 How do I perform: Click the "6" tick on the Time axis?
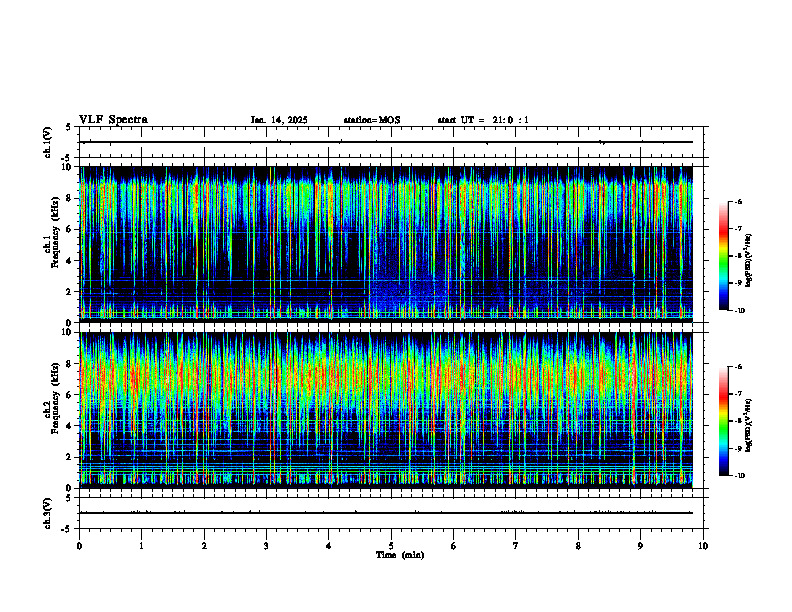click(x=454, y=546)
